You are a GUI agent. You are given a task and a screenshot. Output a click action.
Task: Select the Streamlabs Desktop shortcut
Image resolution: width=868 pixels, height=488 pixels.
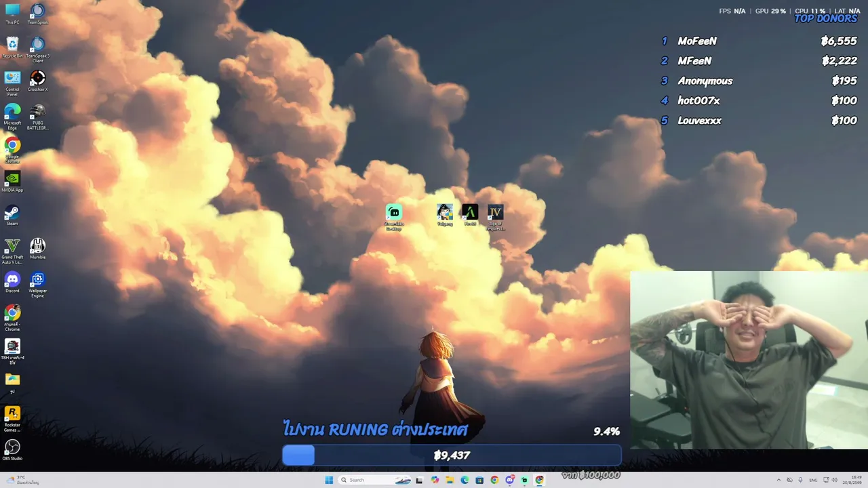click(394, 218)
